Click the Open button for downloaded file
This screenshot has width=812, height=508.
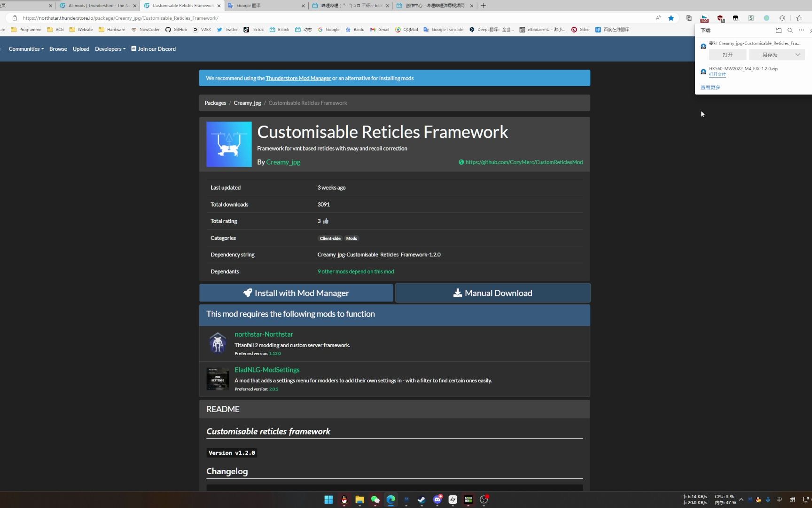coord(727,55)
